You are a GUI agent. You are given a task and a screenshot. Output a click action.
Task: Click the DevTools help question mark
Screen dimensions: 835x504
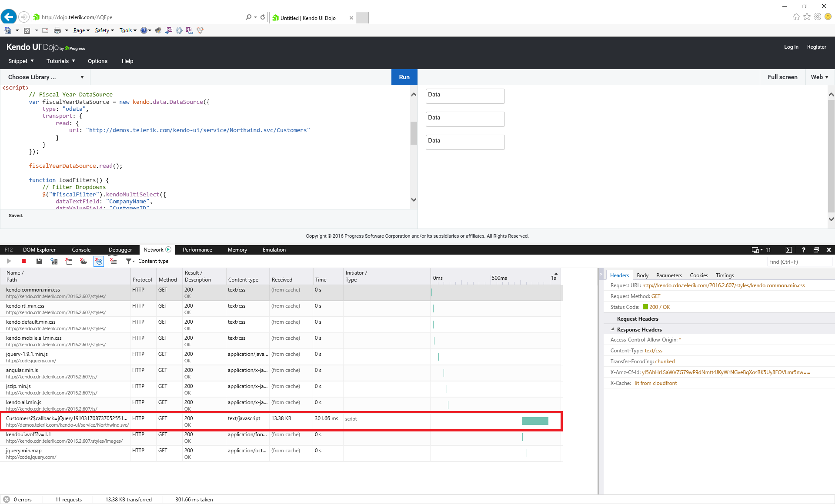[x=803, y=250]
